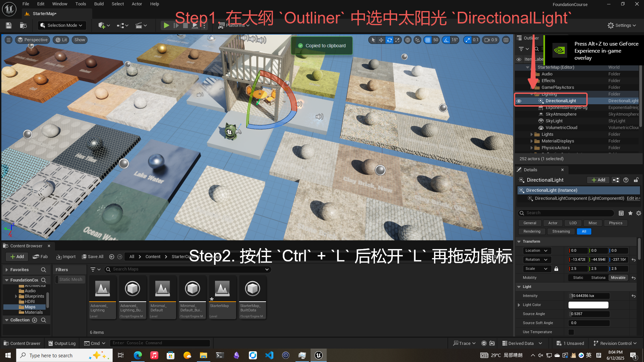Viewport: 644px width, 362px height.
Task: Select the translate move tool icon
Action: coord(381,40)
